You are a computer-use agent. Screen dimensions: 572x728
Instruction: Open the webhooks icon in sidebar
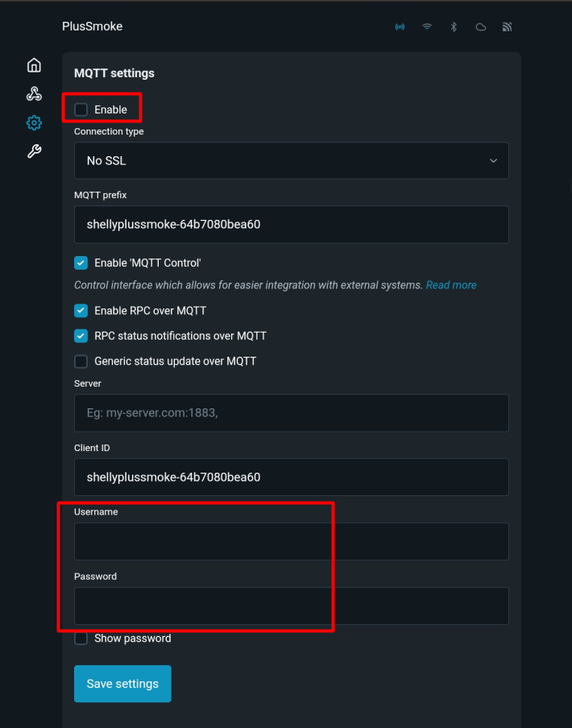coord(34,94)
